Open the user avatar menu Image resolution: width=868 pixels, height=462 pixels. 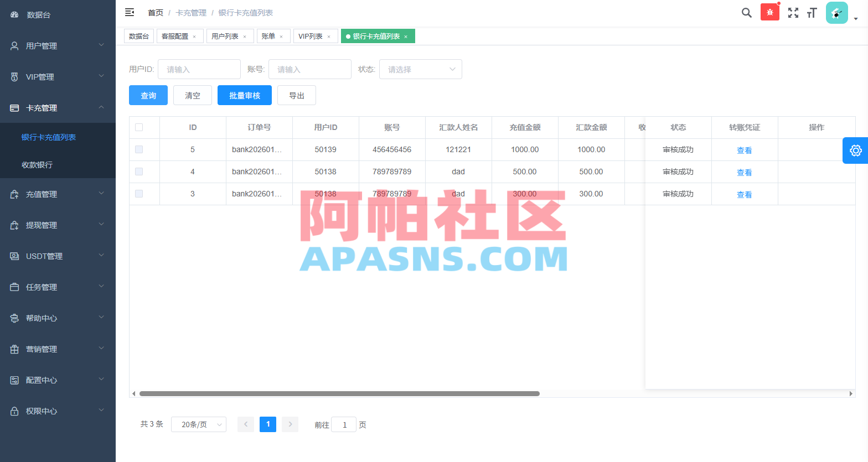(837, 13)
